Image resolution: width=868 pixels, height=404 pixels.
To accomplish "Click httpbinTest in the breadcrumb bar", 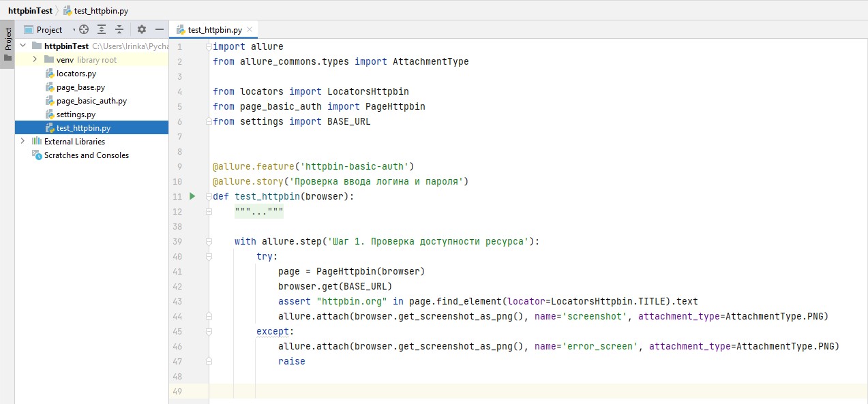I will pos(30,11).
